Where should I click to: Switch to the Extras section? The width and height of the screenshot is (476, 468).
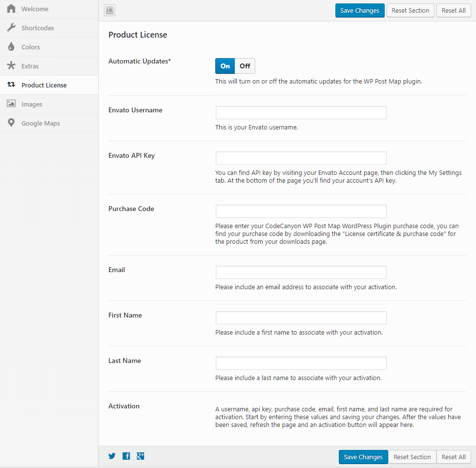49,66
